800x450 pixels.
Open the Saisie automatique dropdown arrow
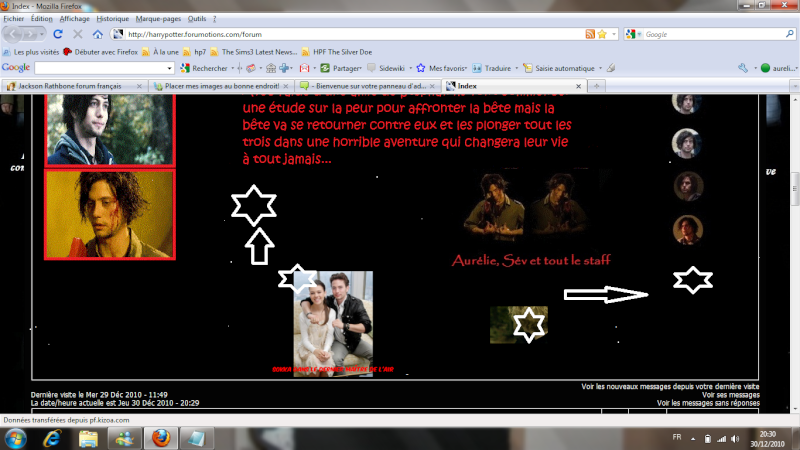tap(600, 68)
